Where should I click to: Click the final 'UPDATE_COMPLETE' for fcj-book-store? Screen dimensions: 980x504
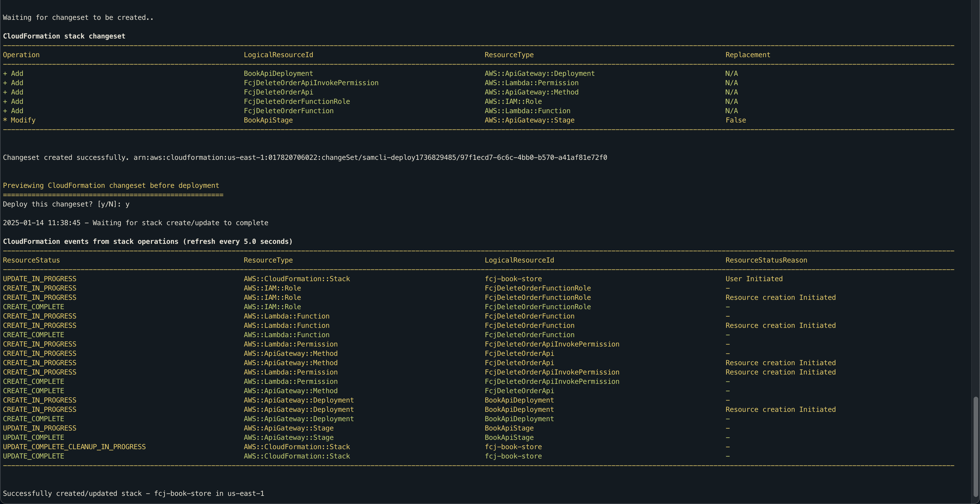34,456
